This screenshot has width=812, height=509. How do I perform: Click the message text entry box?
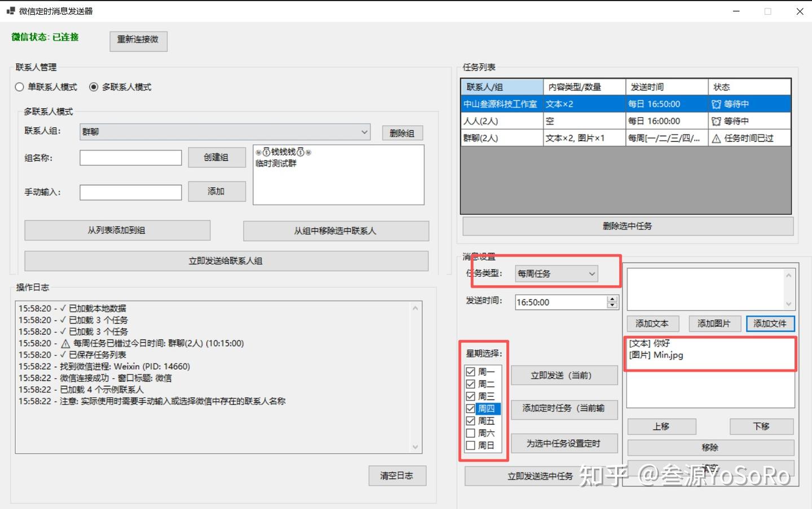[x=705, y=289]
